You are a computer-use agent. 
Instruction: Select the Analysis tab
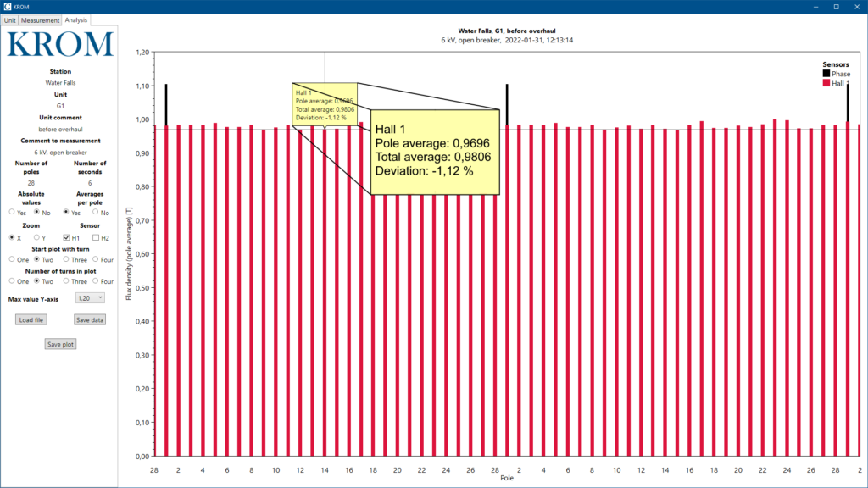tap(75, 19)
